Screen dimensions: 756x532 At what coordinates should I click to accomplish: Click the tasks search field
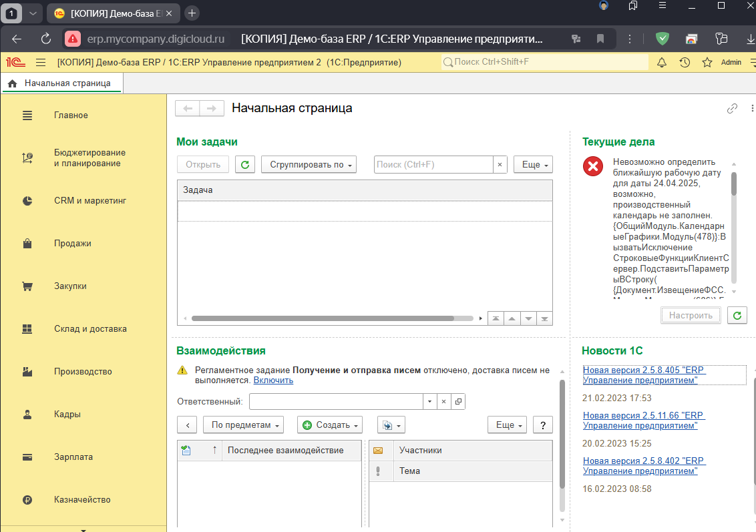(433, 164)
